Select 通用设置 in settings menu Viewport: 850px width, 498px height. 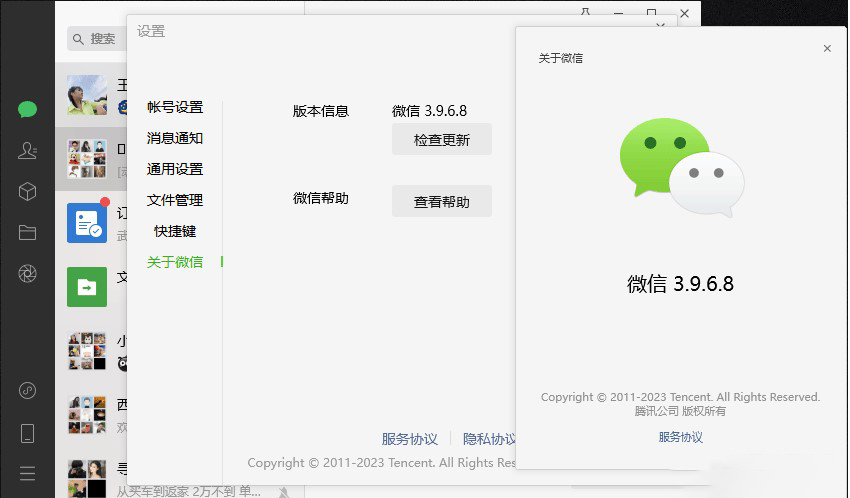[175, 169]
